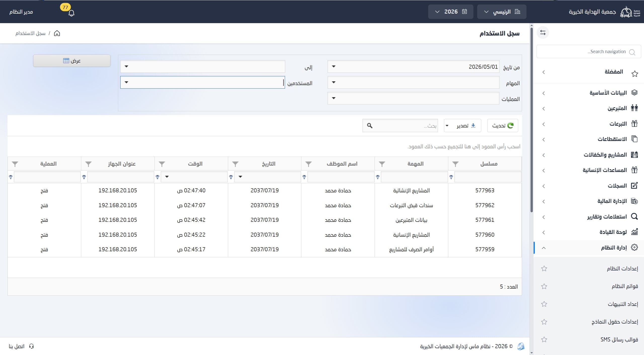Click the تحديث refresh button
This screenshot has width=644, height=355.
coord(503,126)
